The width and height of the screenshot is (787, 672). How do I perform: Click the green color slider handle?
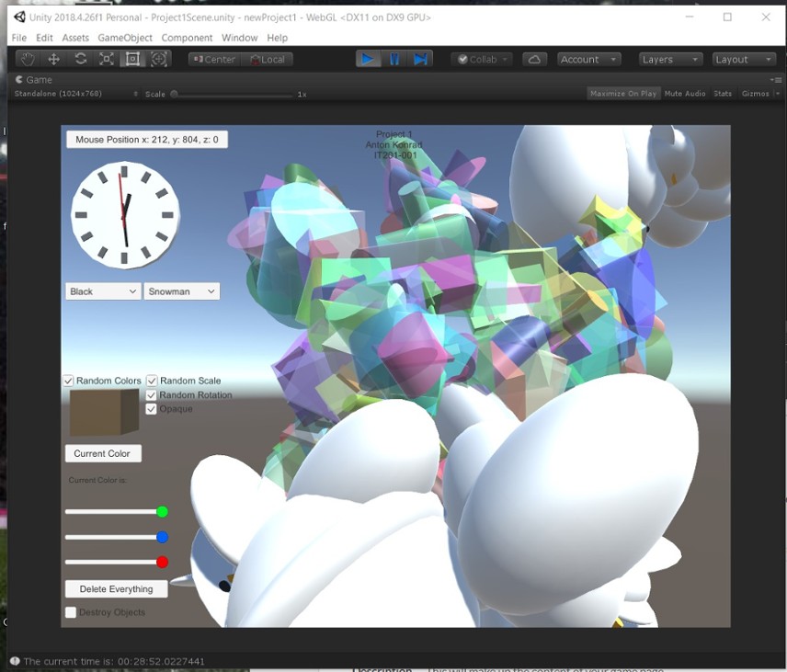pyautogui.click(x=163, y=512)
